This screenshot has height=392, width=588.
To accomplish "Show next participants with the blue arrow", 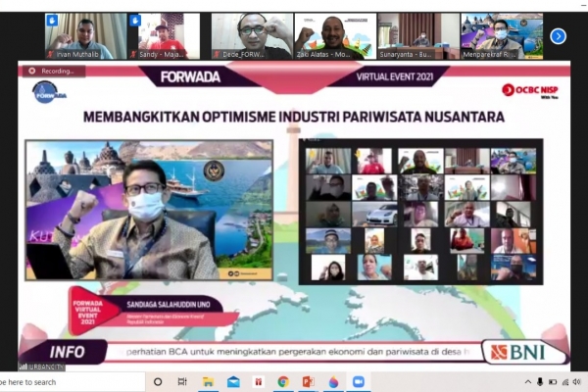I will pyautogui.click(x=558, y=36).
